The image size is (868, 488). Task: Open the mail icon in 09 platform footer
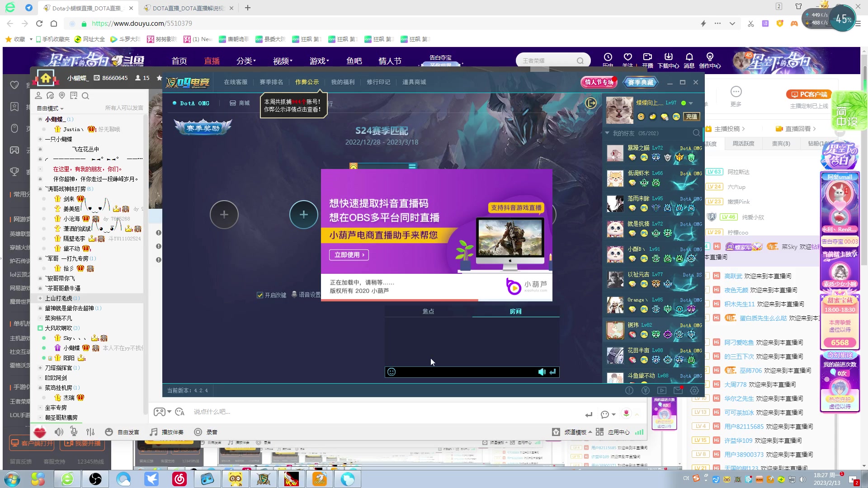(x=678, y=390)
